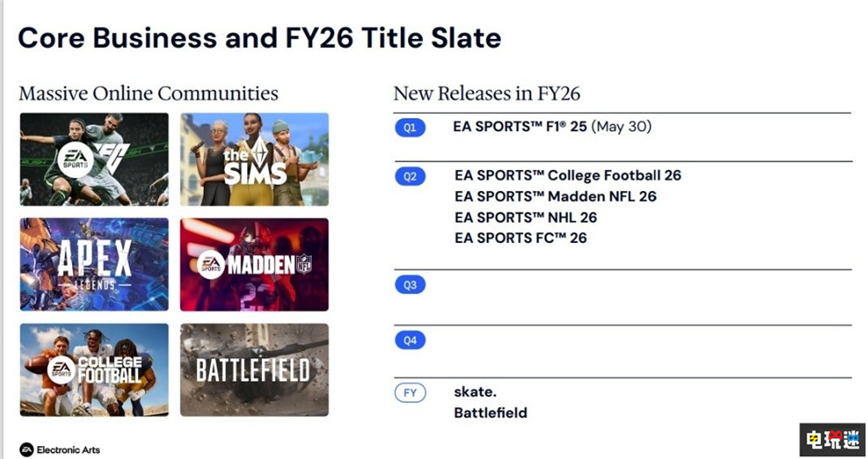The width and height of the screenshot is (868, 459).
Task: Click the FY outlined badge
Action: pyautogui.click(x=410, y=393)
